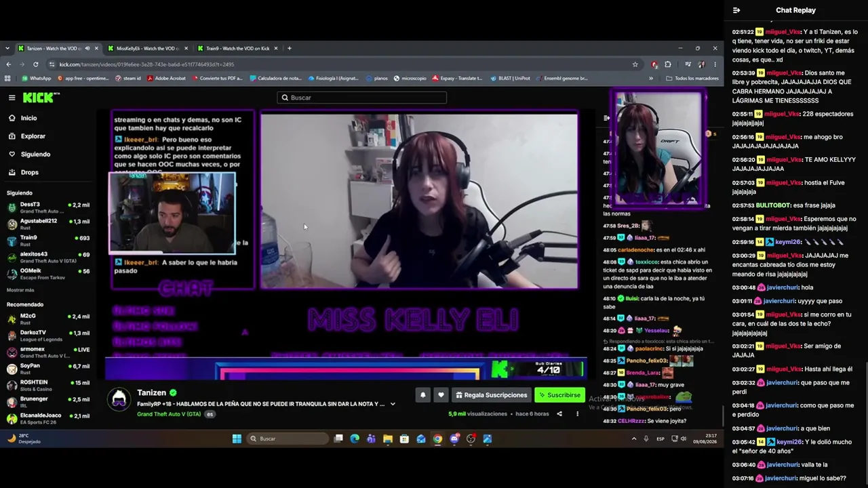Open File Explorer from the taskbar
Image resolution: width=868 pixels, height=488 pixels.
[388, 439]
